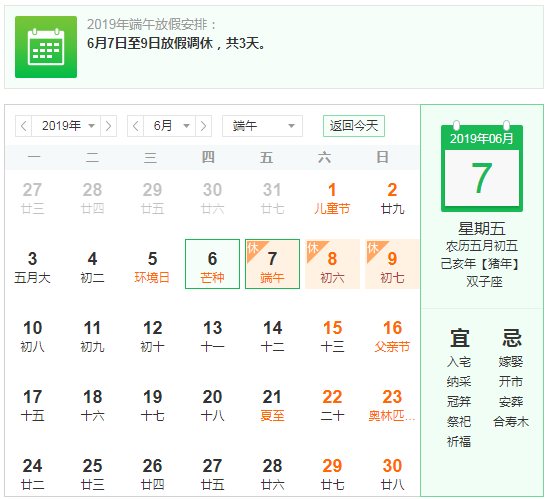This screenshot has width=552, height=499.
Task: Select June 5 环境日 date
Action: pos(152,267)
